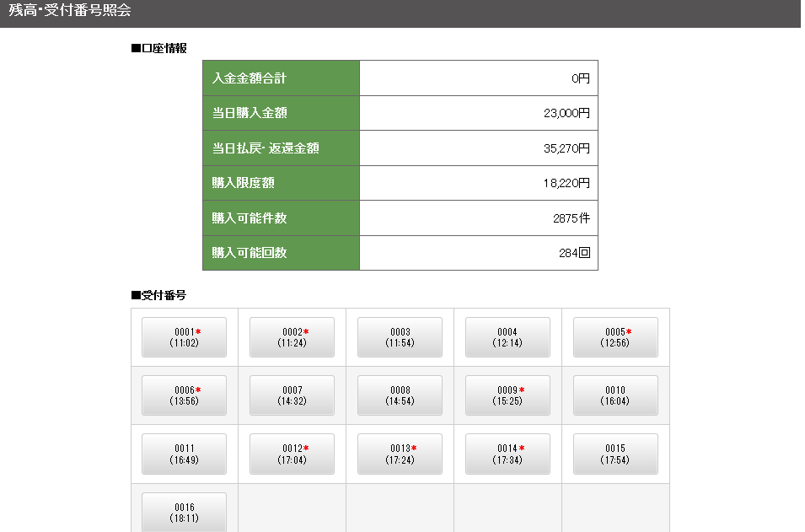This screenshot has height=532, width=805.
Task: Click the ■受付番号 section heading
Action: (158, 295)
